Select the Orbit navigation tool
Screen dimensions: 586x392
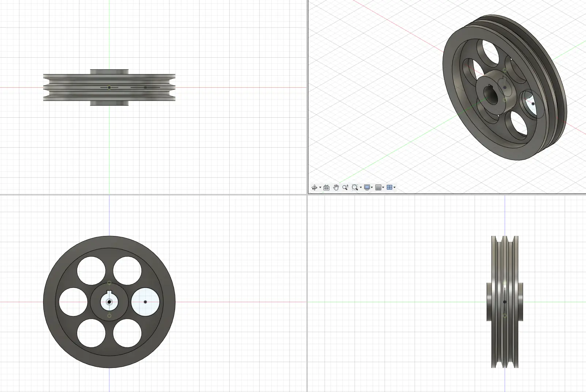click(314, 188)
